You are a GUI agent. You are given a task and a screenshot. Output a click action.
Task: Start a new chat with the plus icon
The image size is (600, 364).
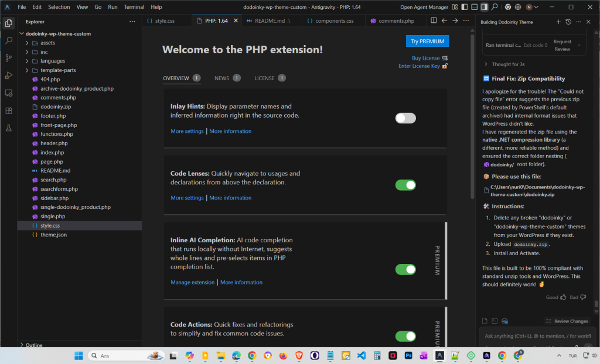[558, 22]
